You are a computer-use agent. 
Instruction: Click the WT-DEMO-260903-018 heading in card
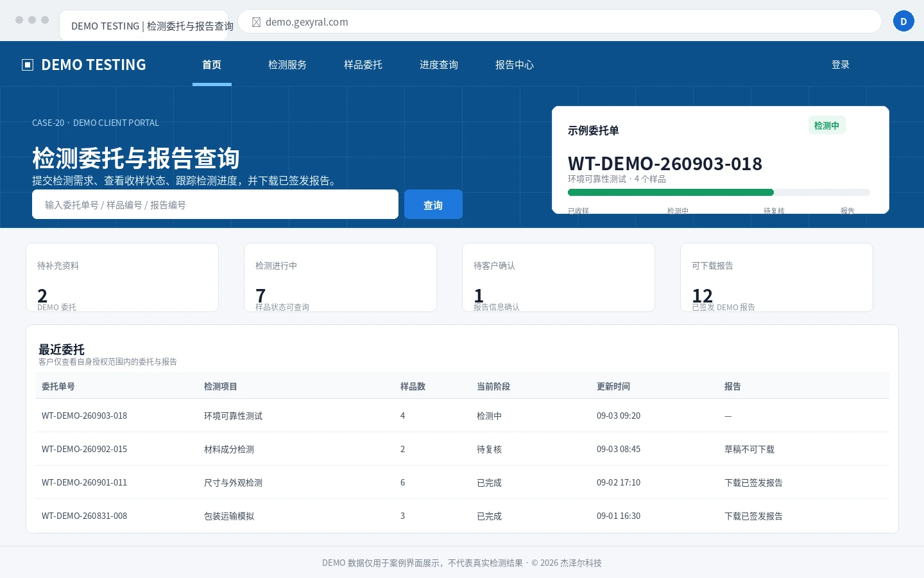(x=665, y=164)
